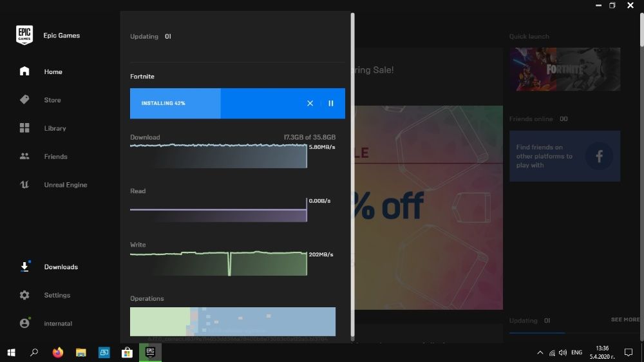Open the Store tag icon

click(24, 99)
